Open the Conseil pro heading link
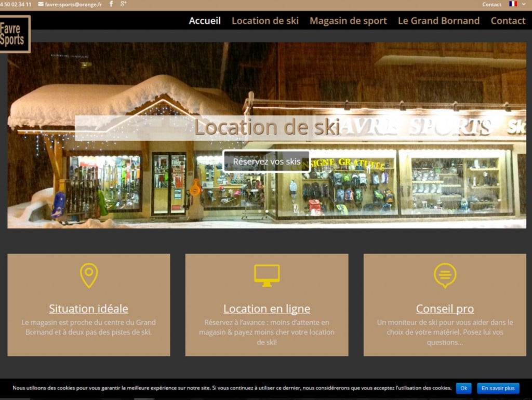The image size is (532, 400). click(445, 309)
